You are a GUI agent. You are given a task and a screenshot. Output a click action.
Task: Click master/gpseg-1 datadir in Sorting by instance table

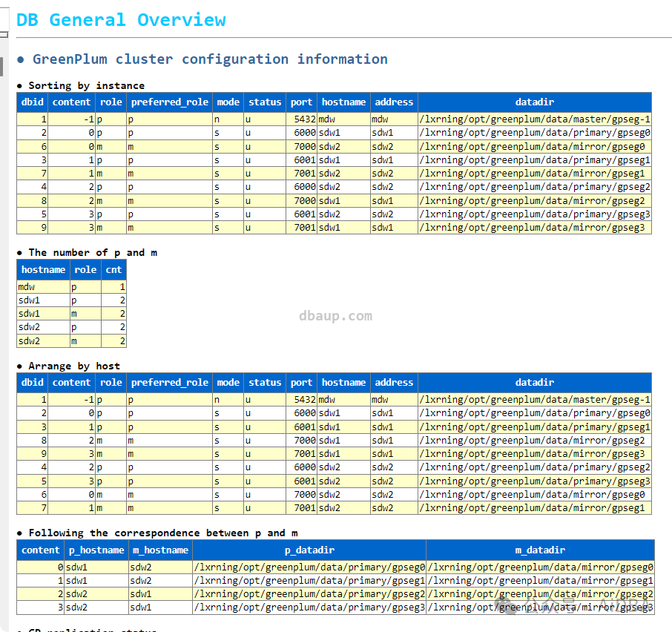click(535, 119)
